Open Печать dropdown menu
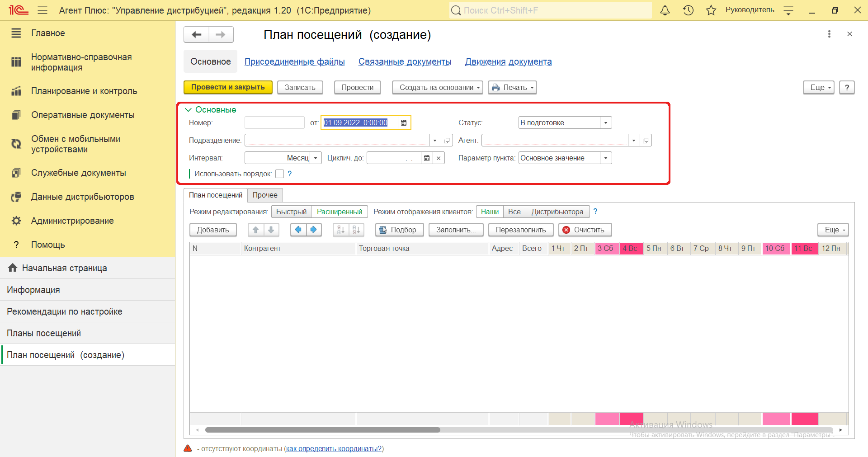Screen dimensions: 868x457 [x=512, y=87]
